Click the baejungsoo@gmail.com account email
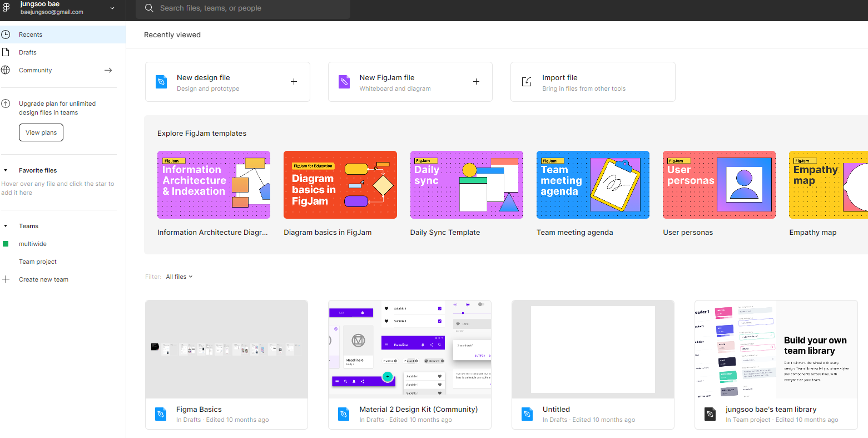Viewport: 868px width, 438px height. [x=52, y=12]
